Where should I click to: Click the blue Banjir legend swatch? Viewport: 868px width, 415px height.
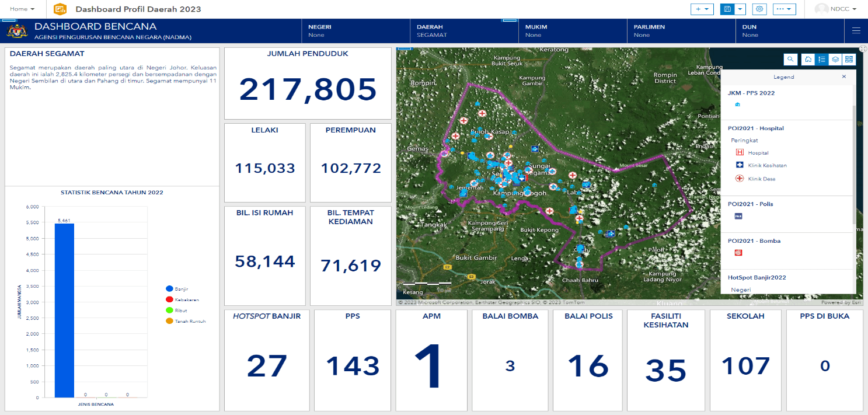pyautogui.click(x=170, y=289)
